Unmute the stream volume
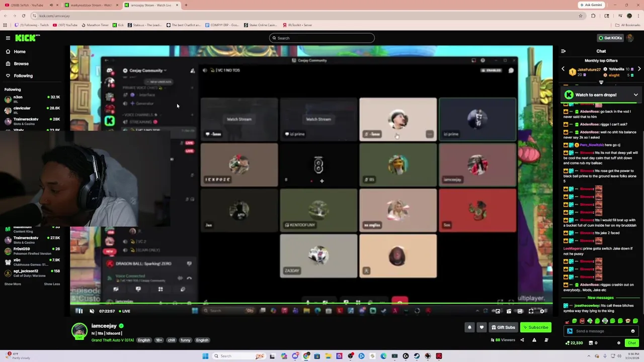 tap(92, 311)
